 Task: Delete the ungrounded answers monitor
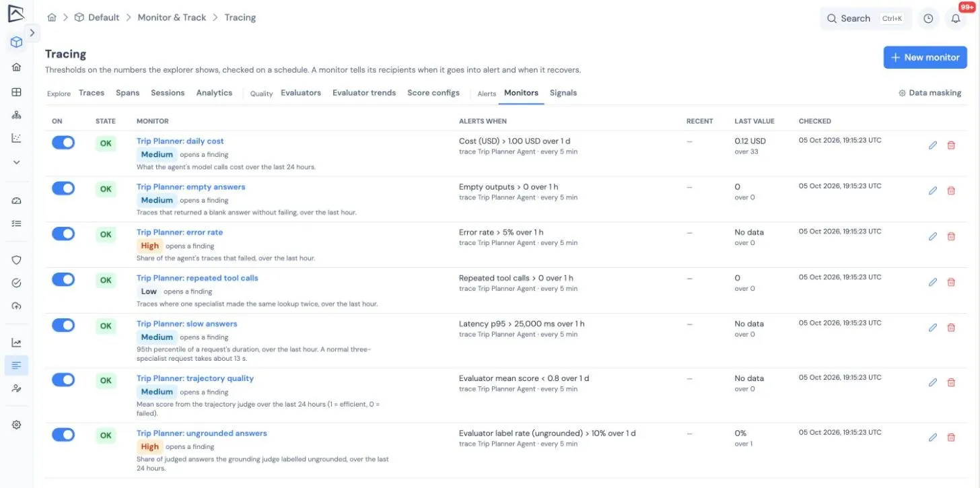(951, 438)
